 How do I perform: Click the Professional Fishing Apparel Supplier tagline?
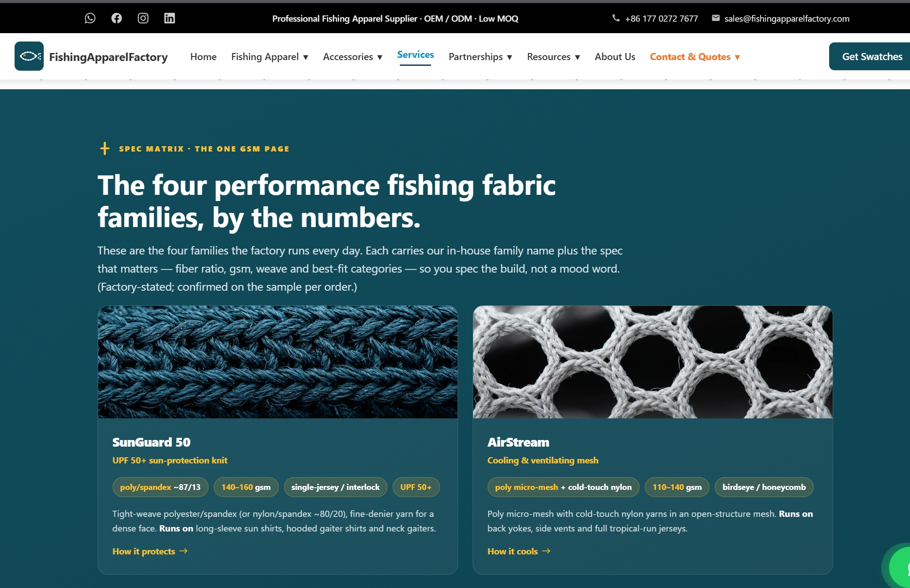click(x=395, y=19)
